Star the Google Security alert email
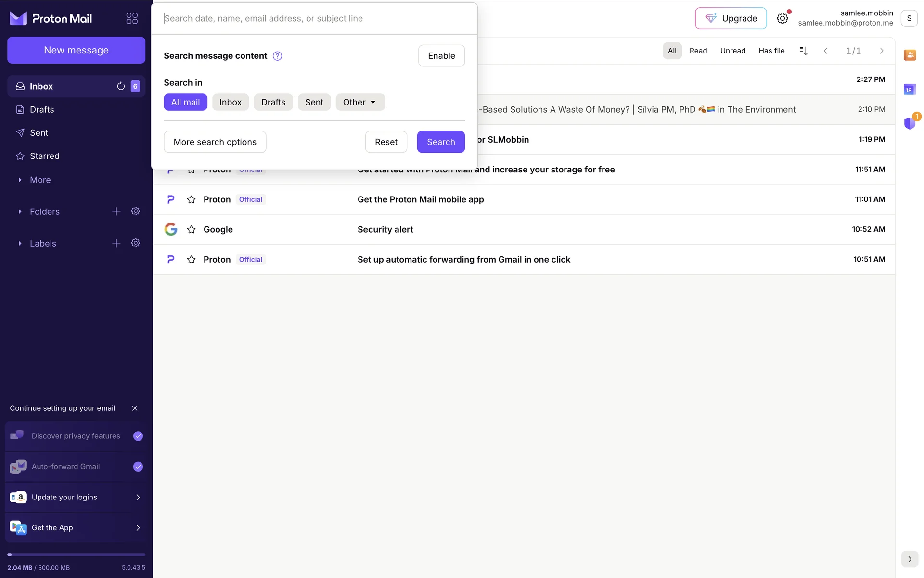 coord(191,230)
